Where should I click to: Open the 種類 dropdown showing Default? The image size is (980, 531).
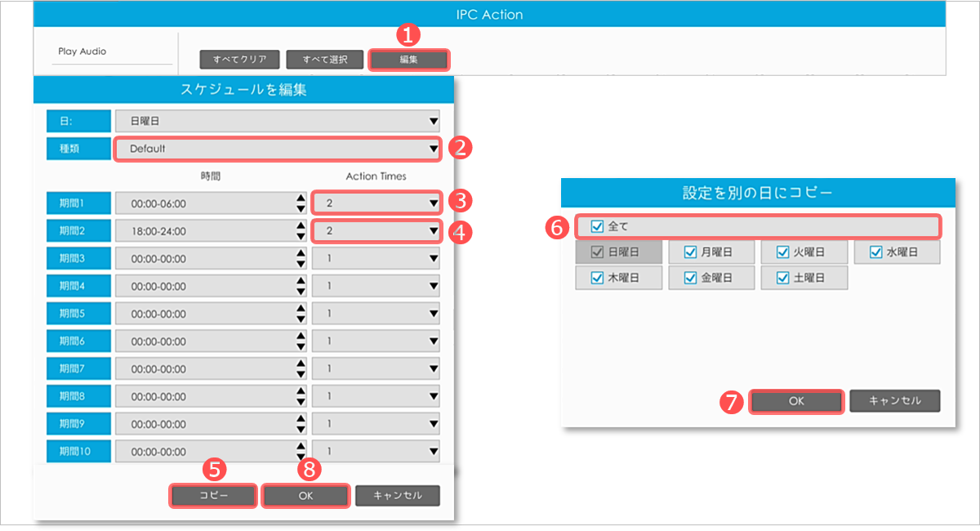point(277,149)
